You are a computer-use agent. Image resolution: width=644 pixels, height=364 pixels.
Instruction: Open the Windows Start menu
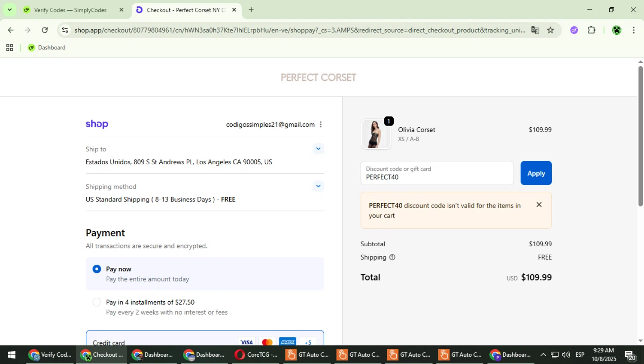tap(12, 355)
